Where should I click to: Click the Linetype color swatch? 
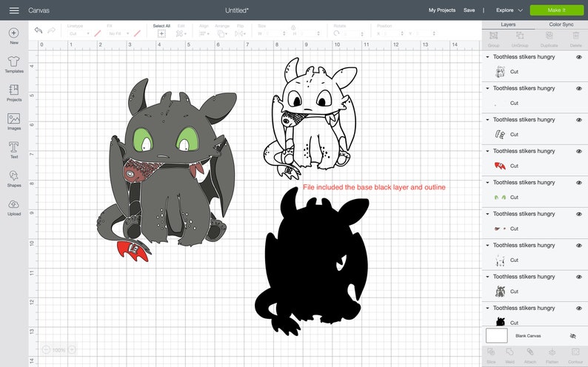[98, 34]
